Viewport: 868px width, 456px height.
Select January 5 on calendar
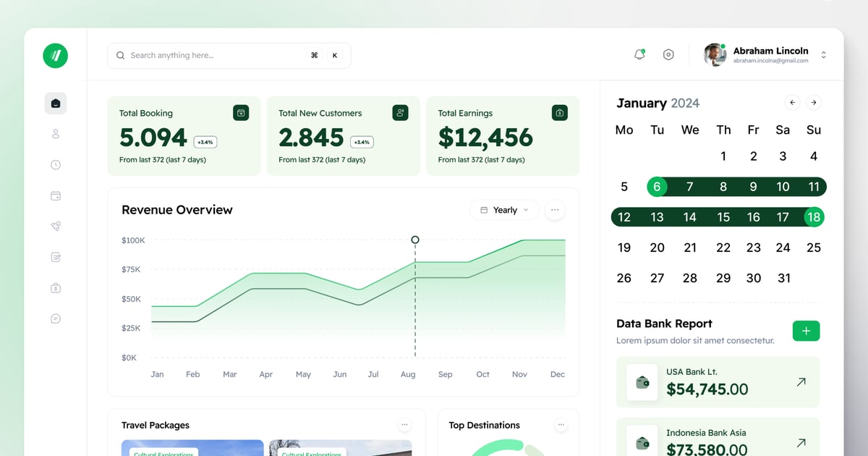click(x=624, y=187)
